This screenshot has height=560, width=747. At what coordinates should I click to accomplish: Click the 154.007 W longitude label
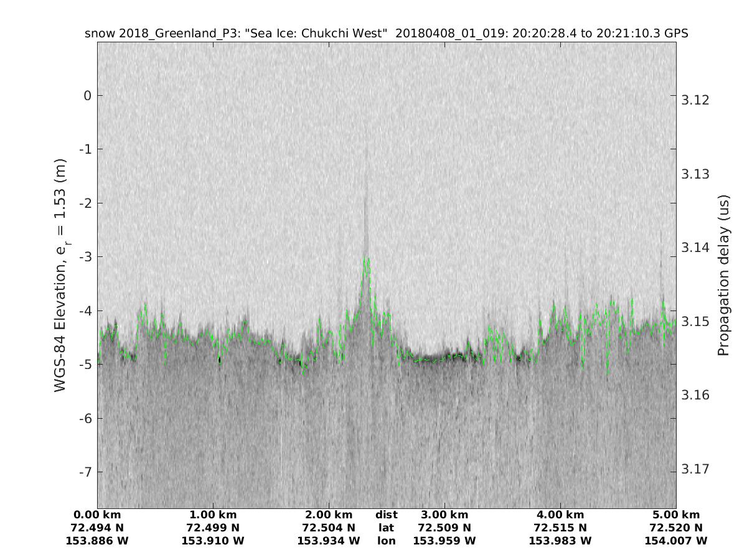(676, 541)
